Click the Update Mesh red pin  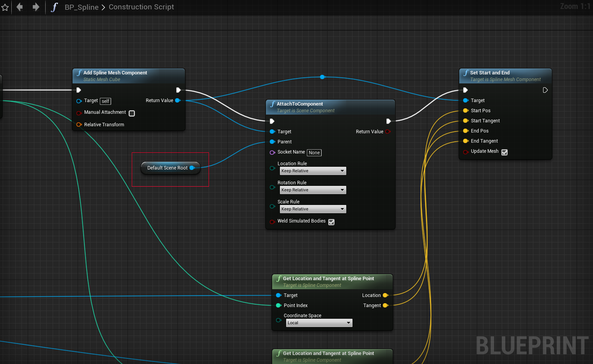coord(466,152)
